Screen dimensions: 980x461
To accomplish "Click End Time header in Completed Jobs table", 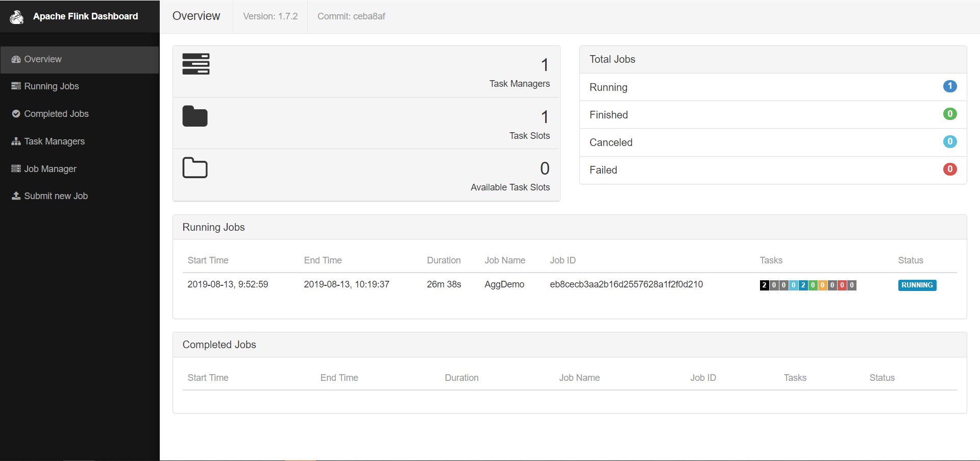I will click(339, 378).
